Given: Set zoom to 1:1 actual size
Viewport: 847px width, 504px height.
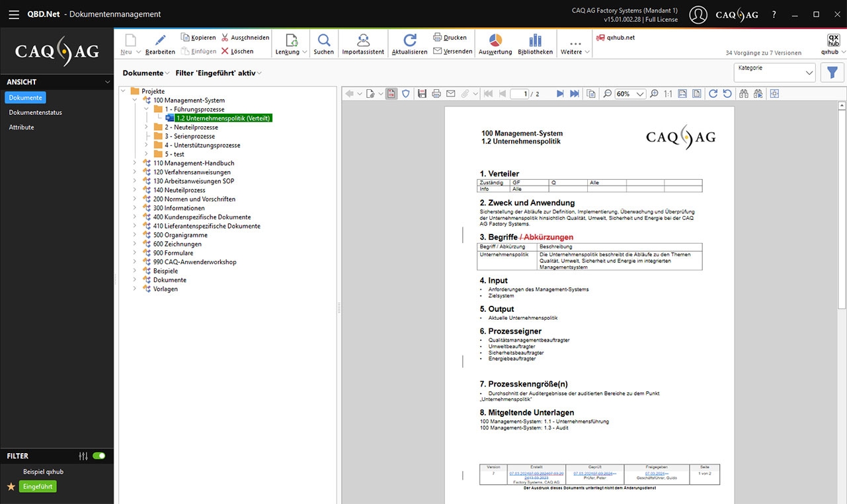Looking at the screenshot, I should coord(668,94).
